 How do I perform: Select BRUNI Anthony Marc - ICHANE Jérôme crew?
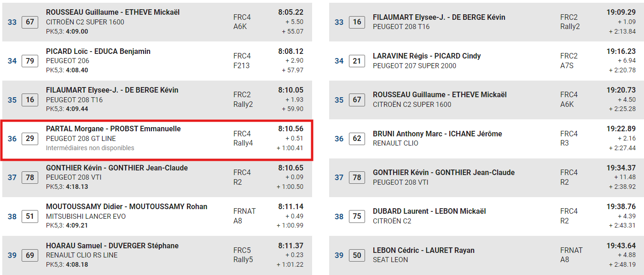(437, 134)
